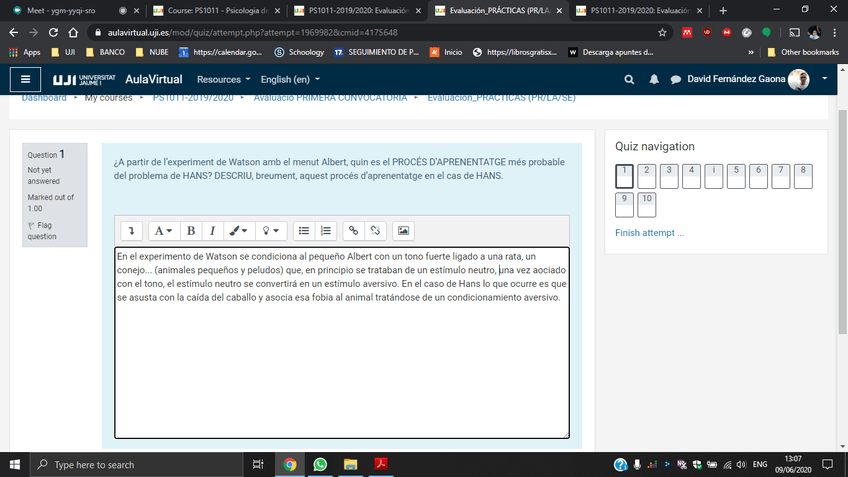848x477 pixels.
Task: Insert a hyperlink in the answer
Action: click(x=353, y=231)
